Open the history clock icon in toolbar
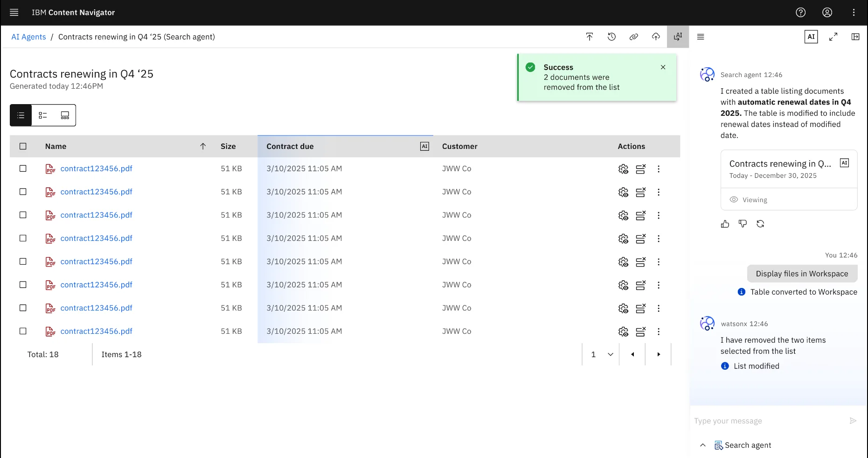Image resolution: width=868 pixels, height=458 pixels. [611, 37]
